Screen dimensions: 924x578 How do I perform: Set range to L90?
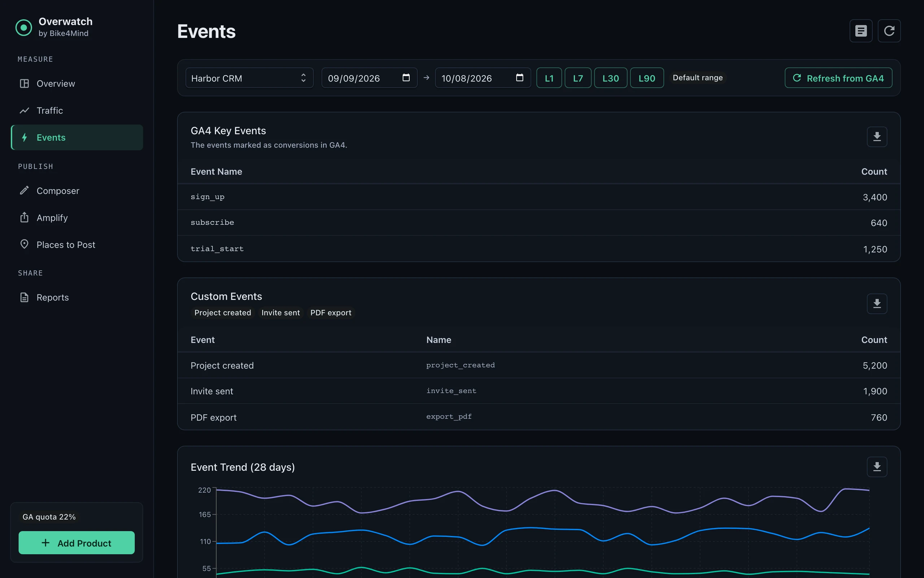click(646, 78)
